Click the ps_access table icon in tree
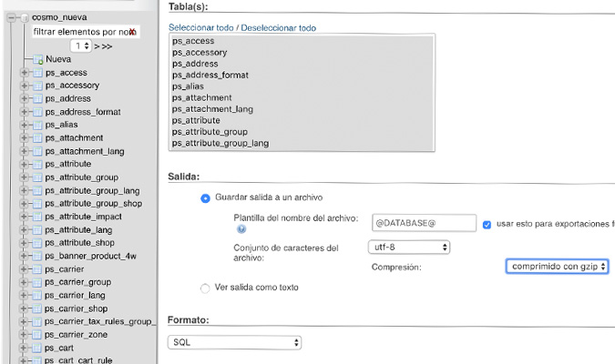 tap(37, 73)
